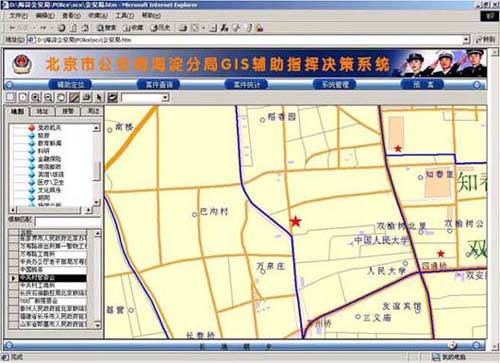The width and height of the screenshot is (500, 363).
Task: Open the 系统管理 navigation button
Action: point(335,85)
